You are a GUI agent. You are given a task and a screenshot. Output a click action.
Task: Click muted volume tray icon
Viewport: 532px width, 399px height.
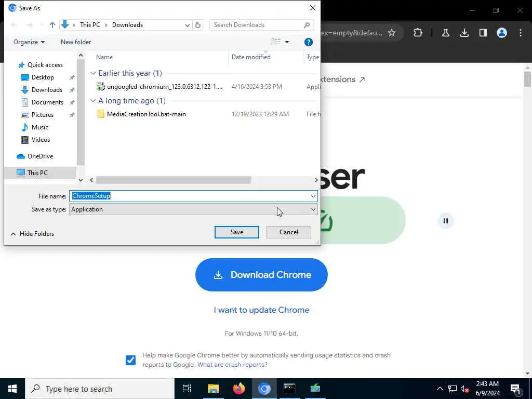(x=464, y=389)
